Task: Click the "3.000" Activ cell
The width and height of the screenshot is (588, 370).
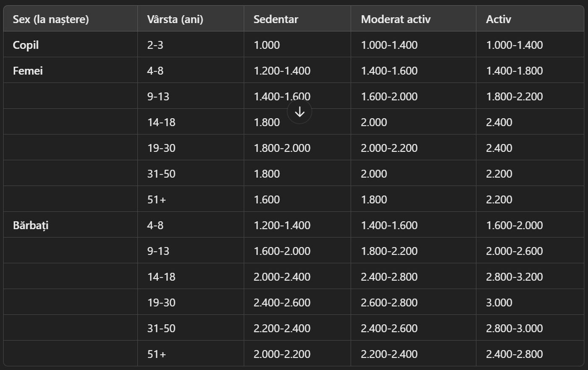Action: 499,302
